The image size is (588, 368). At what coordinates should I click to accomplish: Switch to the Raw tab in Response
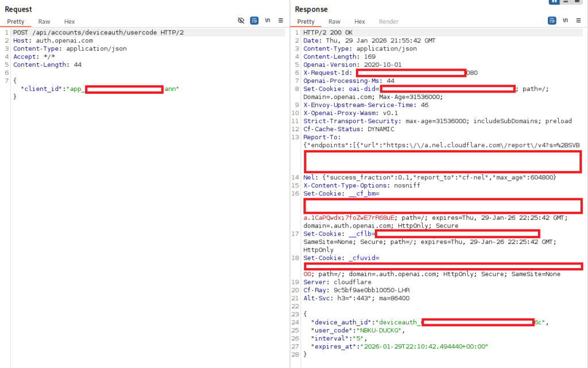coord(334,22)
